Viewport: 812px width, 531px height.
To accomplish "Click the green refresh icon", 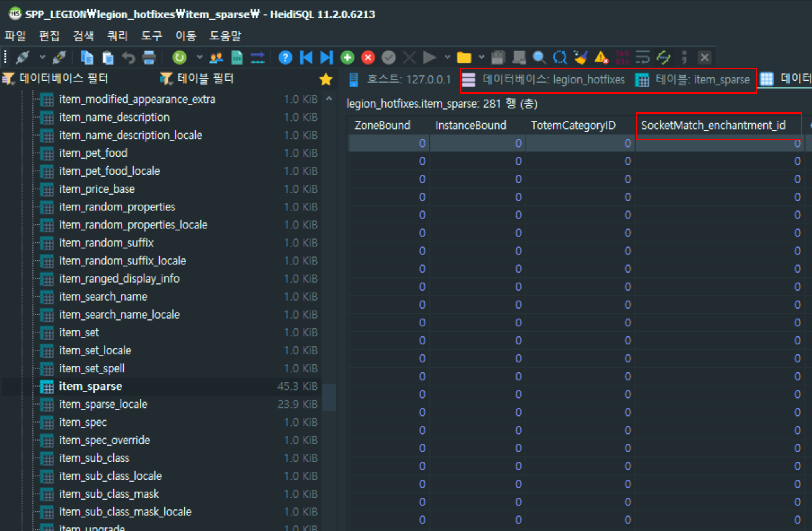I will (180, 57).
